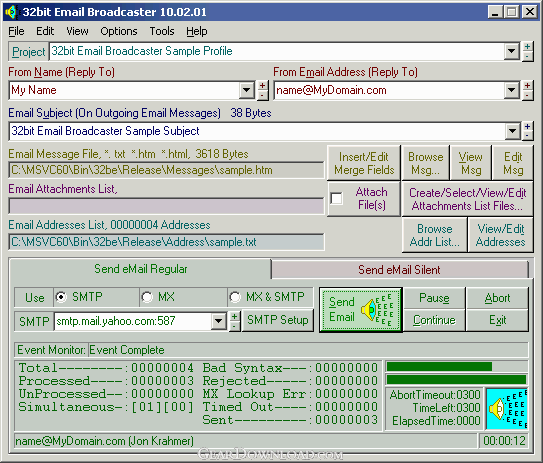543x463 pixels.
Task: Select the SMTP radio button
Action: click(x=61, y=297)
